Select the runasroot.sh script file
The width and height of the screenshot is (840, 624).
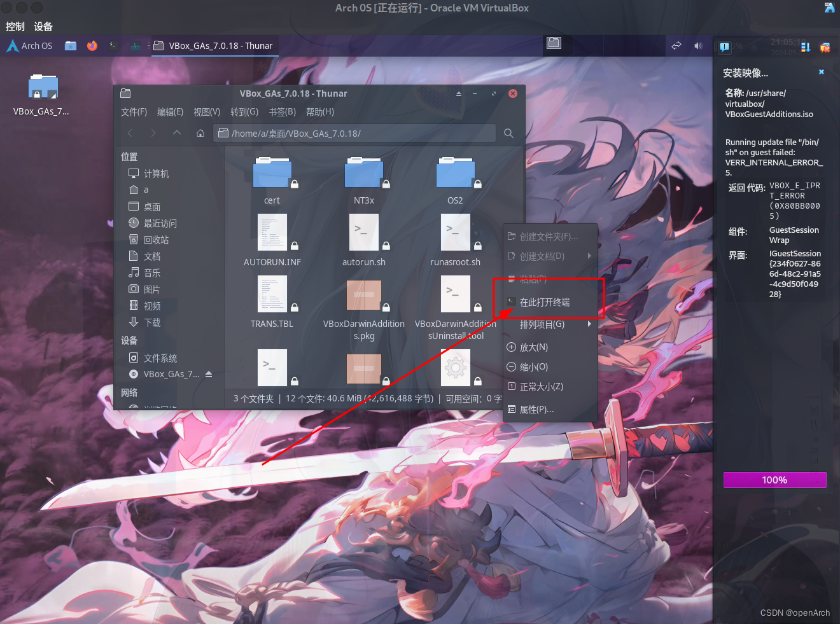[x=456, y=240]
